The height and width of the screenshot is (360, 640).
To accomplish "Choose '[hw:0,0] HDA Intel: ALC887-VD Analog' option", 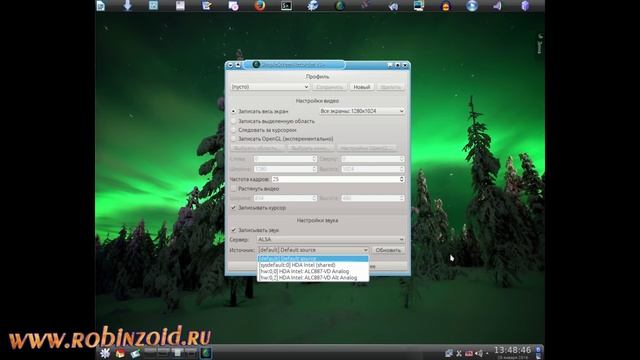I will (313, 271).
